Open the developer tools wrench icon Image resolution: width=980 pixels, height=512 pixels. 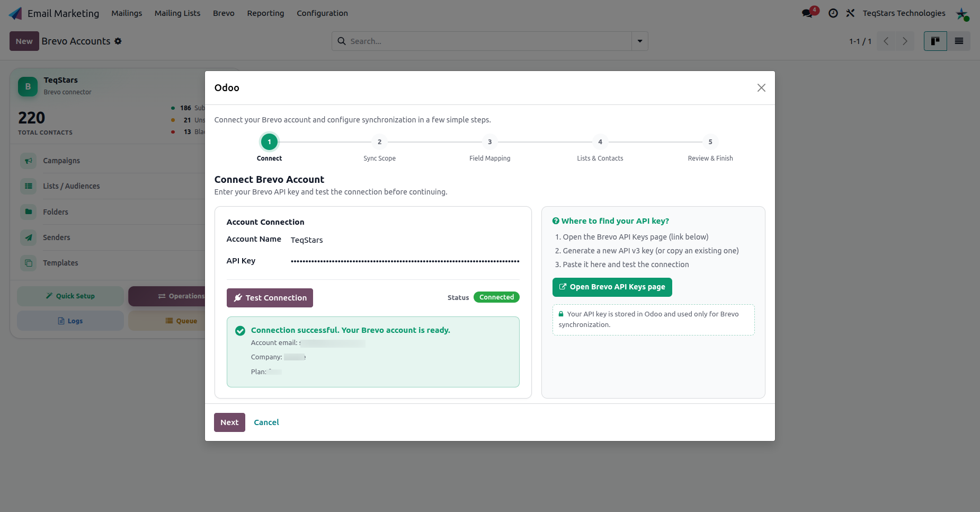click(x=850, y=13)
